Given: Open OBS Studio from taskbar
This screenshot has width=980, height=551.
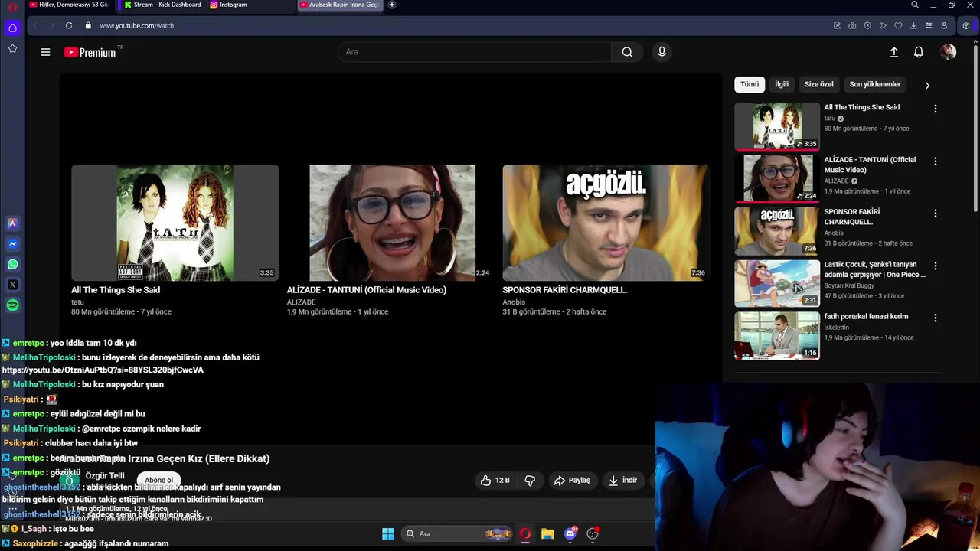Looking at the screenshot, I should point(593,533).
